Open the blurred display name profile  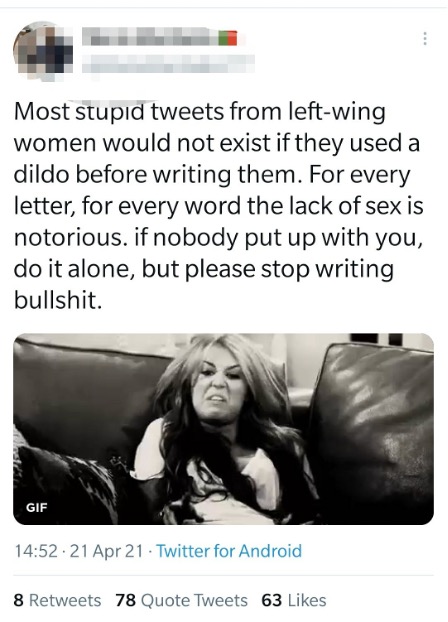(150, 36)
